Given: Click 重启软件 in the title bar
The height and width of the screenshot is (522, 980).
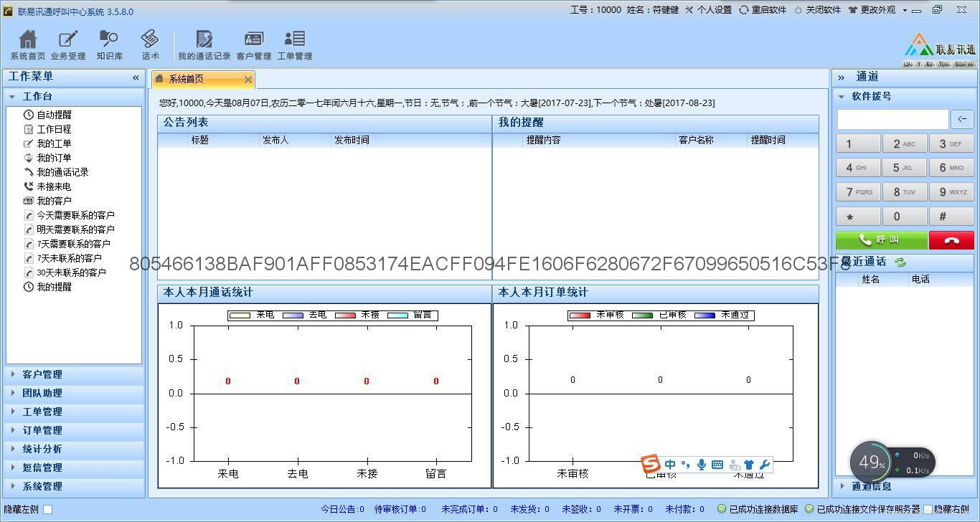Looking at the screenshot, I should click(763, 10).
